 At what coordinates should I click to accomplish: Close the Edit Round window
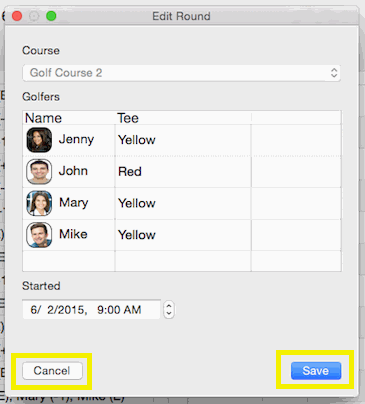pyautogui.click(x=17, y=16)
